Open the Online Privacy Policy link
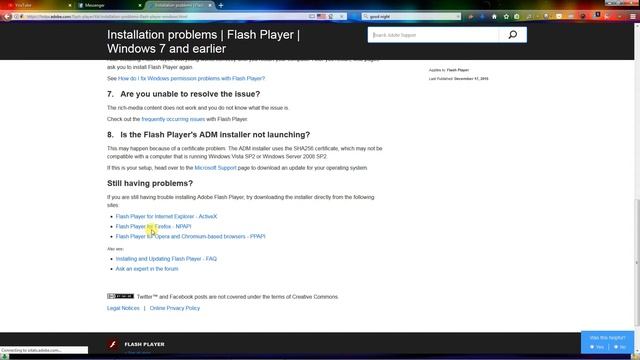Screen dimensions: 640x360 (x=175, y=308)
